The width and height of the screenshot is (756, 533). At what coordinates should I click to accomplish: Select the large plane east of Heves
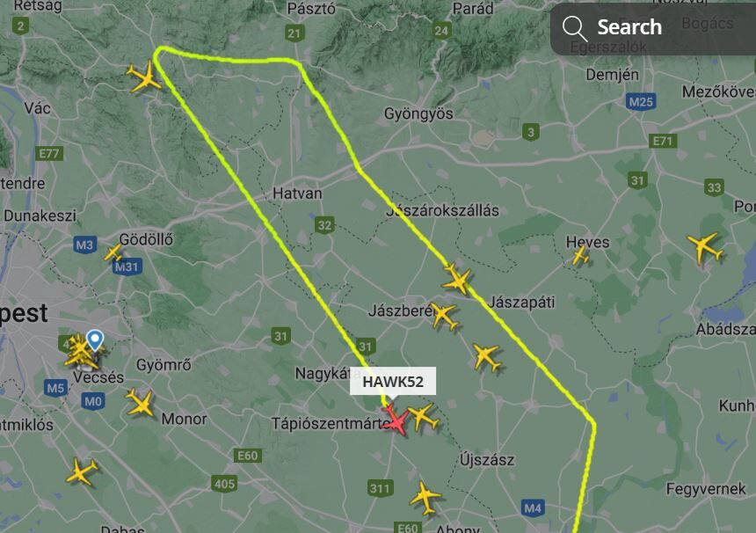click(x=705, y=248)
